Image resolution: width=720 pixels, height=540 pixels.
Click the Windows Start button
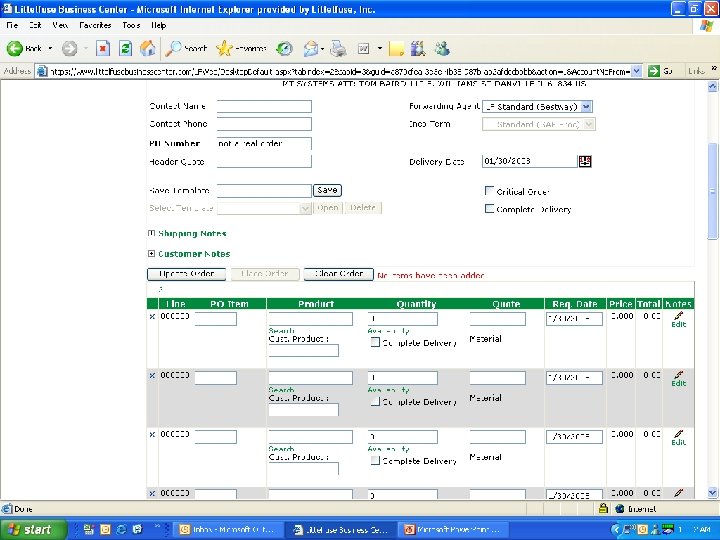tap(33, 529)
